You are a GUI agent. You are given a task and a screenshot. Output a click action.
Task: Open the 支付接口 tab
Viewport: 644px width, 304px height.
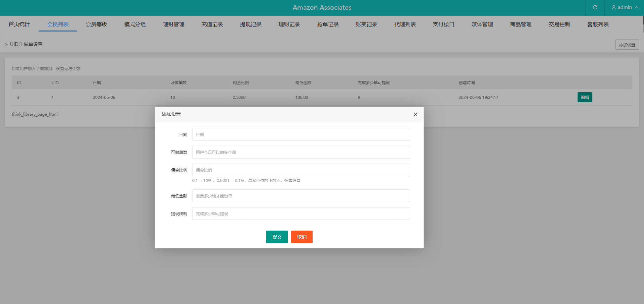(443, 24)
